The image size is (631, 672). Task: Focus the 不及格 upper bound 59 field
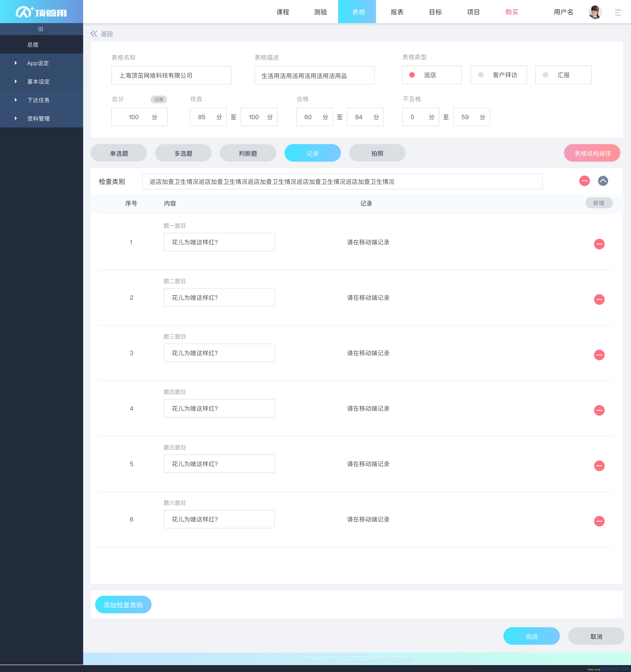coord(471,117)
